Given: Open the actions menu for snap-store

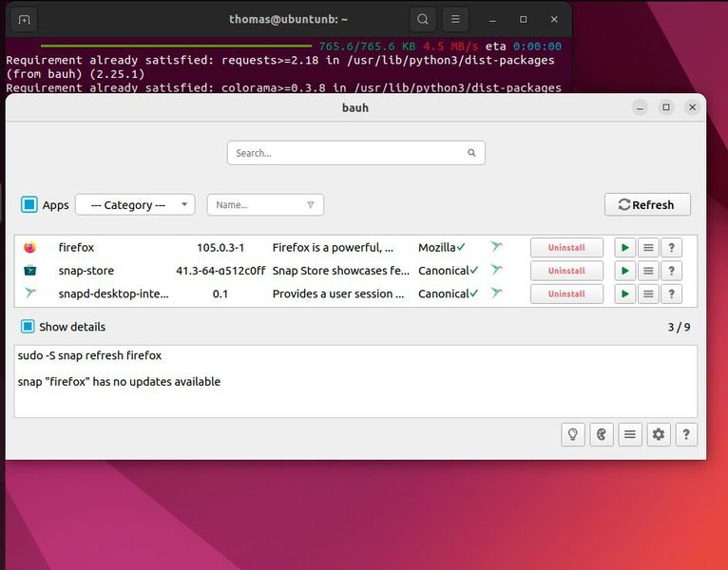Looking at the screenshot, I should 648,271.
